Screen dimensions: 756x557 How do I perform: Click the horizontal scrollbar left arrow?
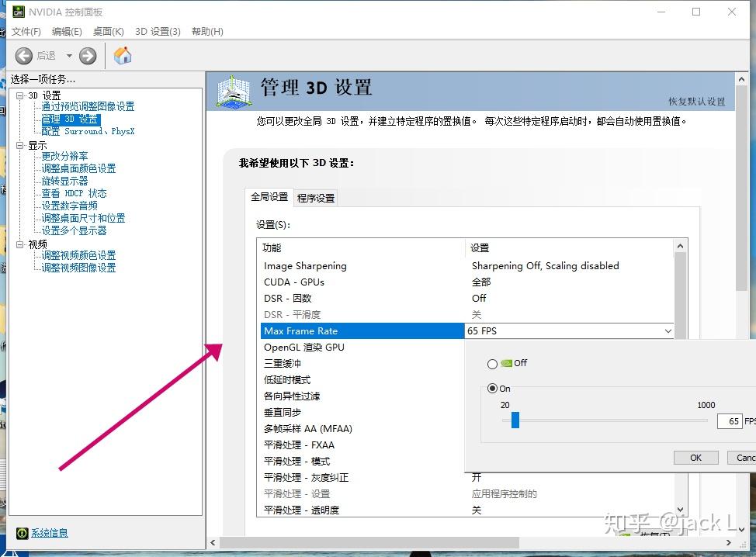(x=213, y=542)
